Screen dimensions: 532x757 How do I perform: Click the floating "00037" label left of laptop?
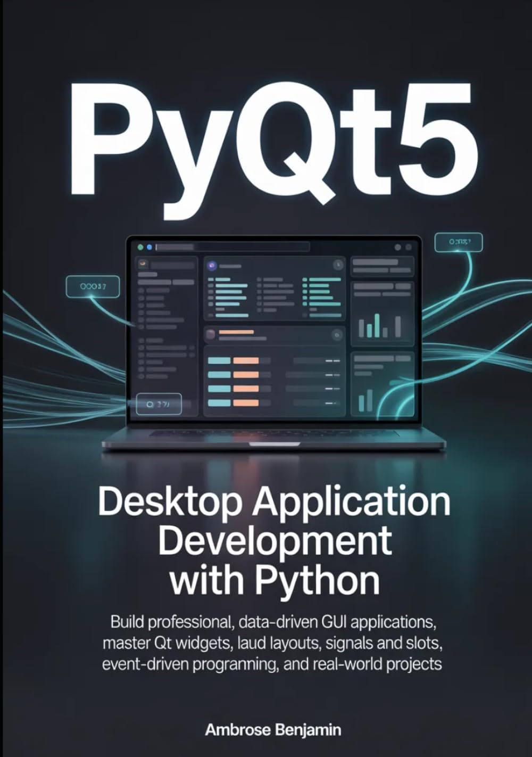coord(93,287)
